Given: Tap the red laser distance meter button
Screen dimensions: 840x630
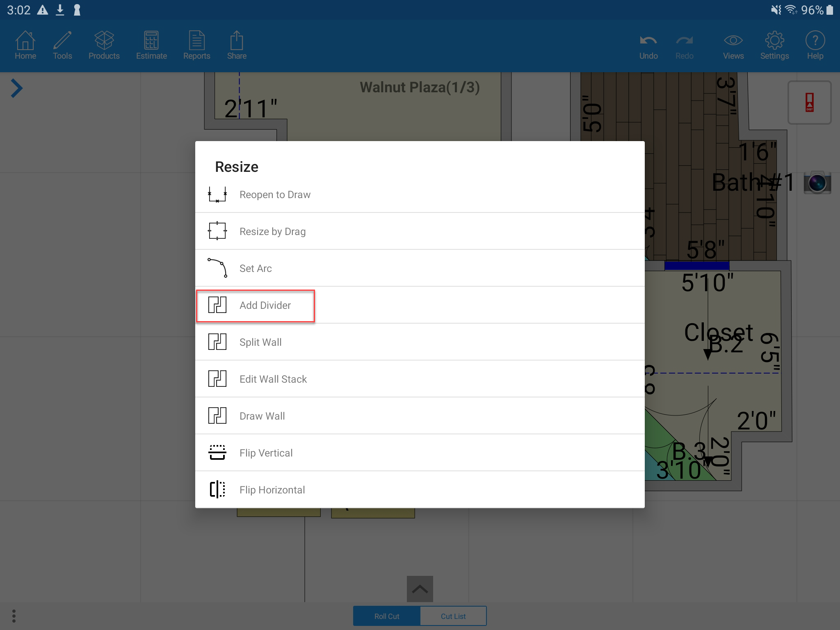Looking at the screenshot, I should [809, 103].
